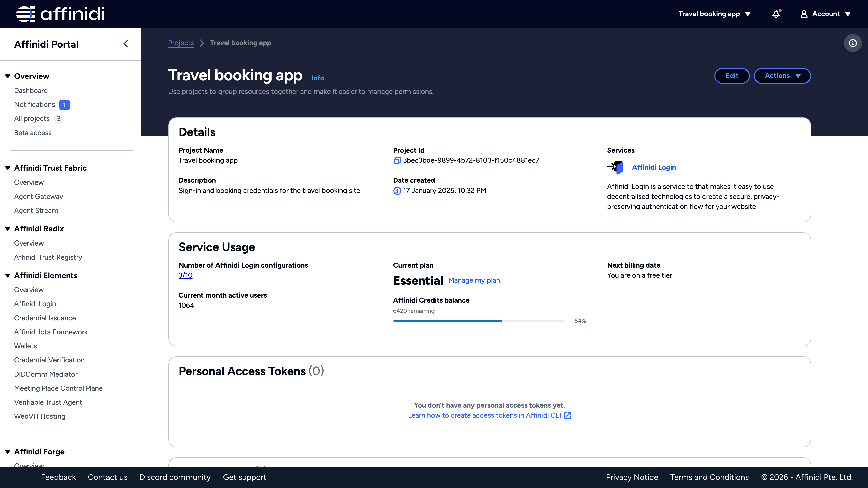Image resolution: width=868 pixels, height=488 pixels.
Task: Copy the Project Id with copy icon
Action: pyautogui.click(x=397, y=161)
